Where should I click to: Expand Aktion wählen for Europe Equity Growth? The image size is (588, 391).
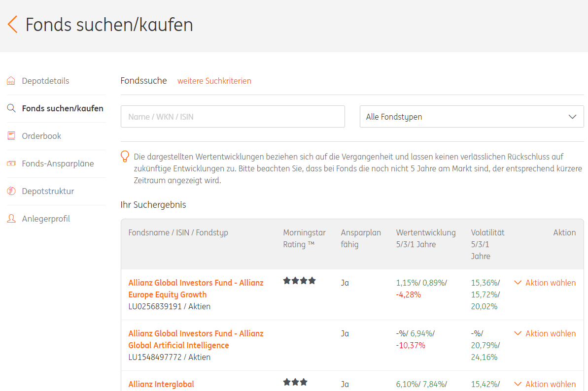tap(545, 283)
